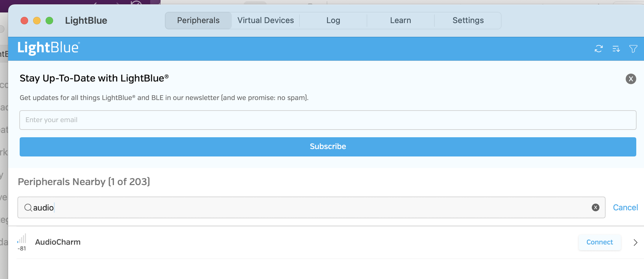Click the magnifying glass search icon
This screenshot has height=279, width=644.
click(28, 208)
